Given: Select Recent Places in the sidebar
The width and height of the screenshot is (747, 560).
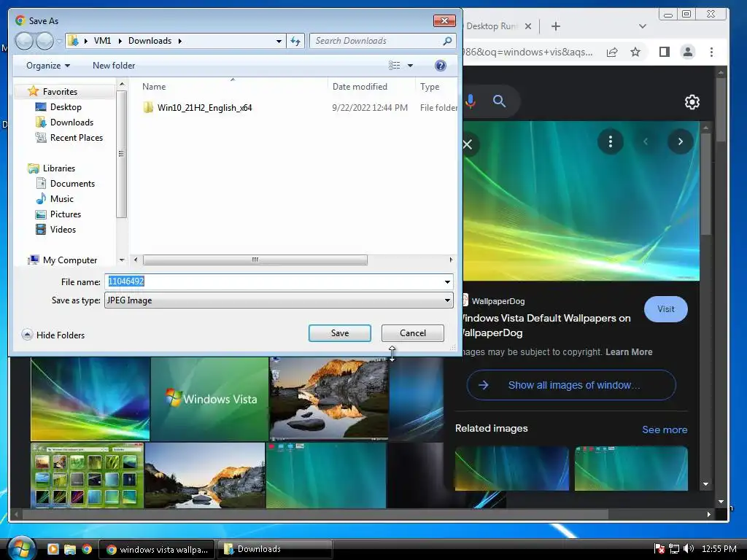Looking at the screenshot, I should pyautogui.click(x=76, y=138).
